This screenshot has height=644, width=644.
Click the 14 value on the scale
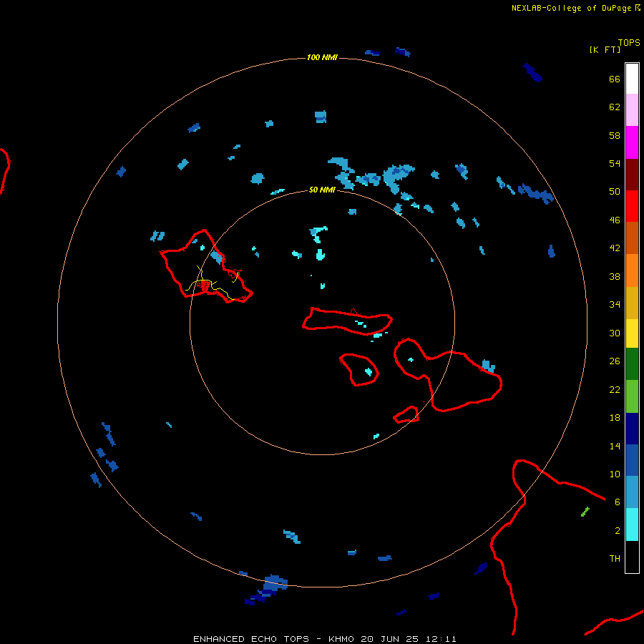coord(615,446)
